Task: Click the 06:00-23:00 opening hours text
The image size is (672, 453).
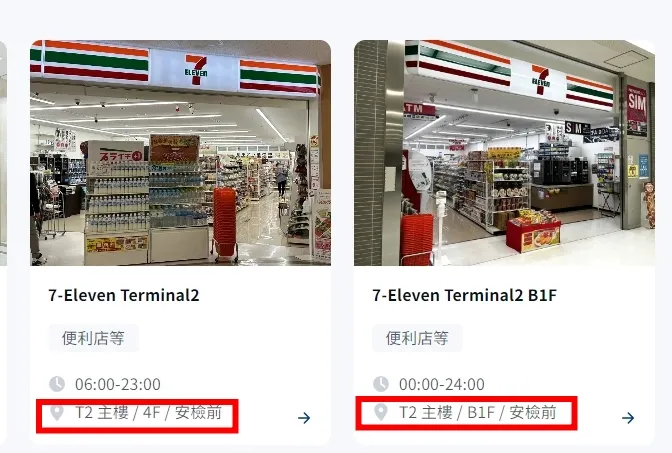Action: (118, 384)
